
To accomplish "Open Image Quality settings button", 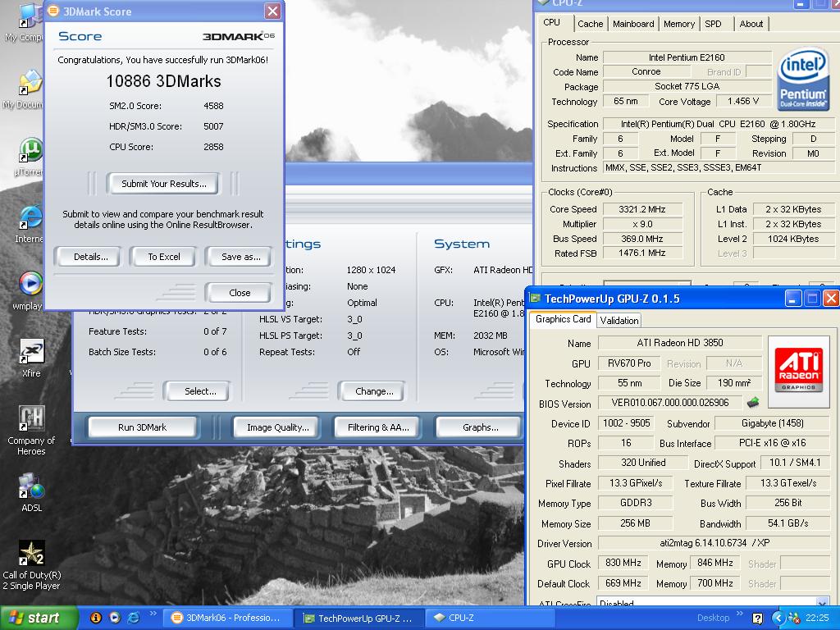I will pos(277,427).
